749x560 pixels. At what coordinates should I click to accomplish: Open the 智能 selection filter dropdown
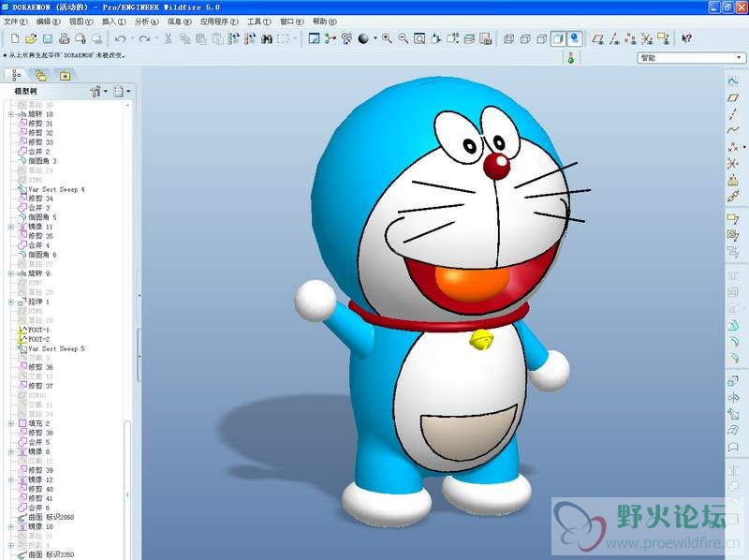tap(691, 58)
